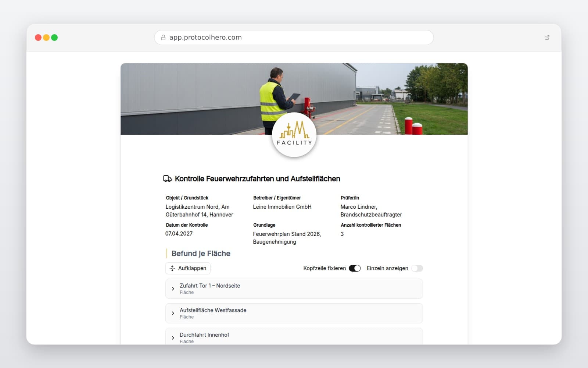Screen dimensions: 588x368
Task: Expand Aufstellfläche Westfassade row
Action: pyautogui.click(x=294, y=314)
